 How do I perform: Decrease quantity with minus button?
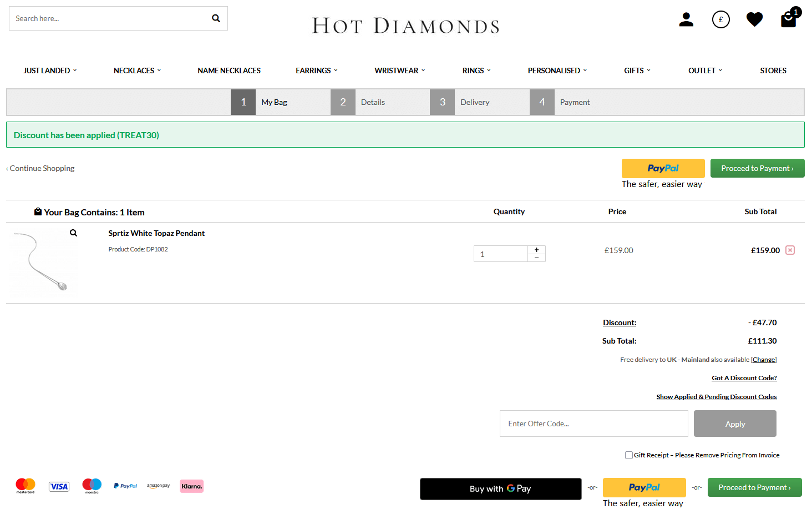point(536,258)
